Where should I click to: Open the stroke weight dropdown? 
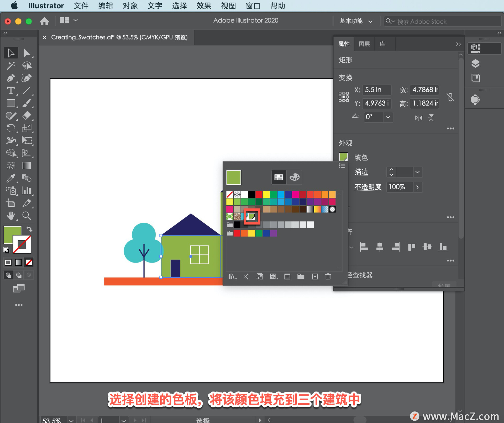click(418, 172)
